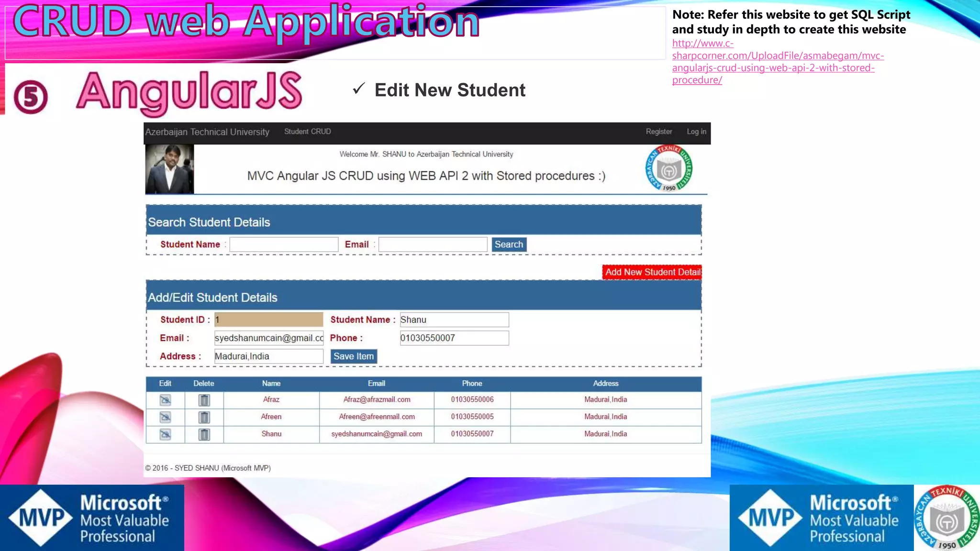Click the profile photo in the page header

tap(170, 169)
